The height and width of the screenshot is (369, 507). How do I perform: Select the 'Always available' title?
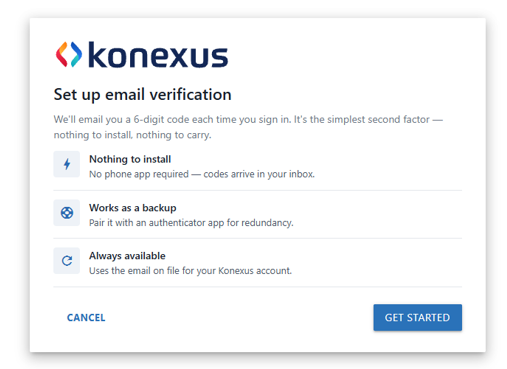point(127,256)
